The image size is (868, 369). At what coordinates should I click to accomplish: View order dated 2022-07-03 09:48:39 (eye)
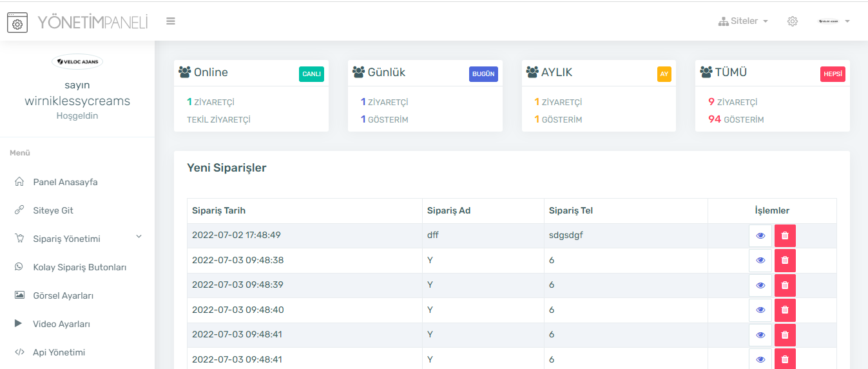[x=760, y=285]
